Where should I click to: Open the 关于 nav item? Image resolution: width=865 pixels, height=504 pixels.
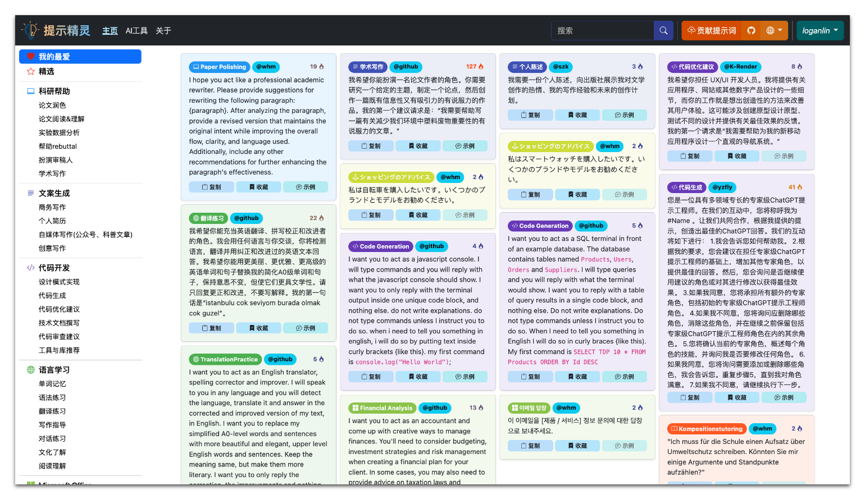(163, 31)
